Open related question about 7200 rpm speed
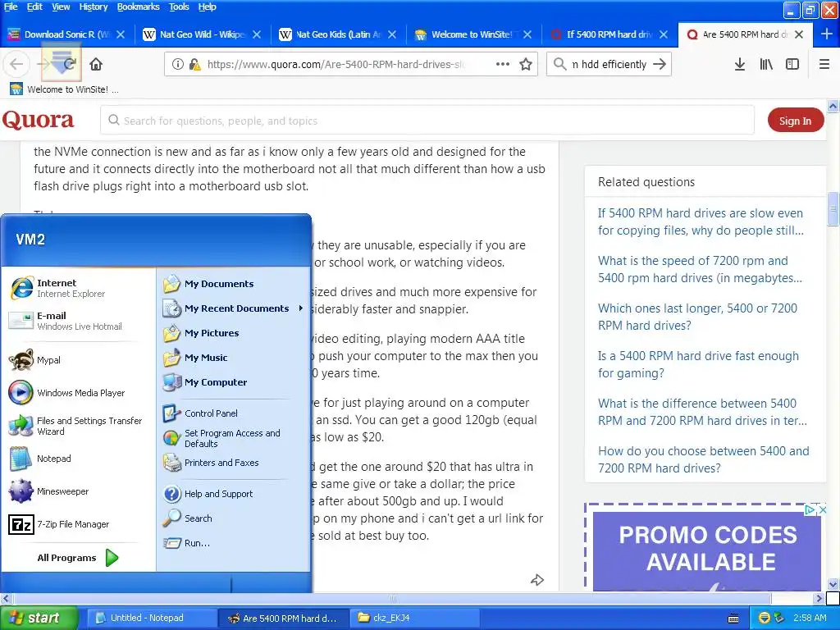The image size is (840, 630). point(700,269)
